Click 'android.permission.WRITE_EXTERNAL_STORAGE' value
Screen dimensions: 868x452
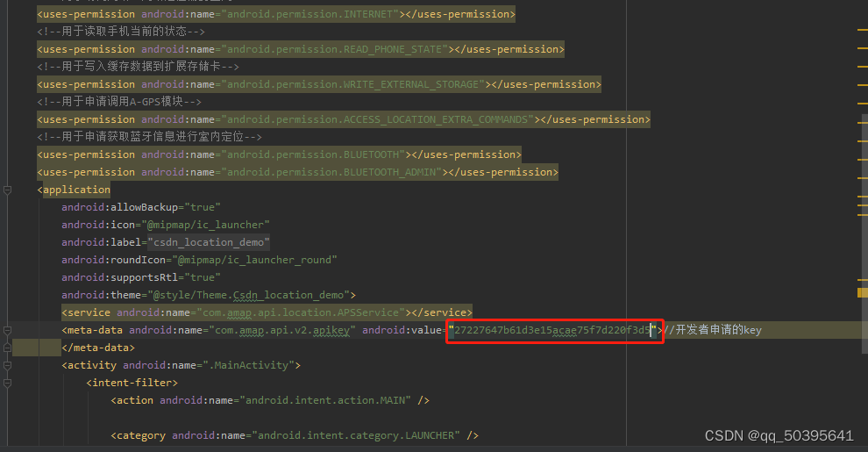click(352, 84)
